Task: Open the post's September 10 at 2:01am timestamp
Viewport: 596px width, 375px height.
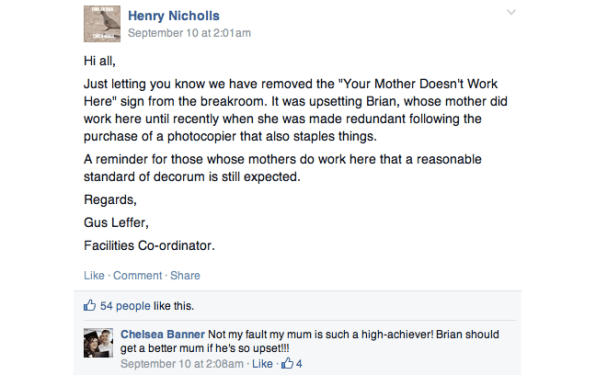Action: pos(189,33)
